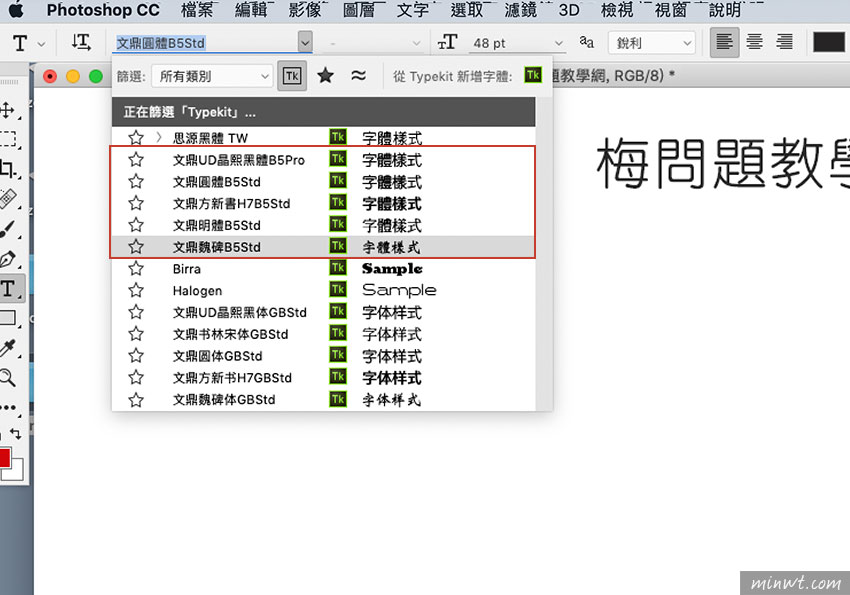Enable the favorites star filter
This screenshot has height=595, width=850.
[x=324, y=76]
